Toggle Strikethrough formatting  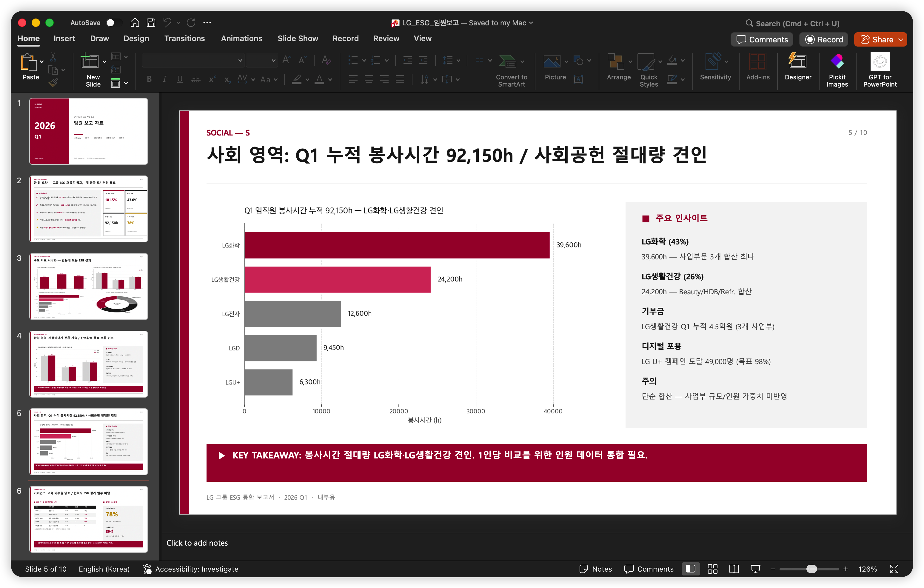(196, 79)
